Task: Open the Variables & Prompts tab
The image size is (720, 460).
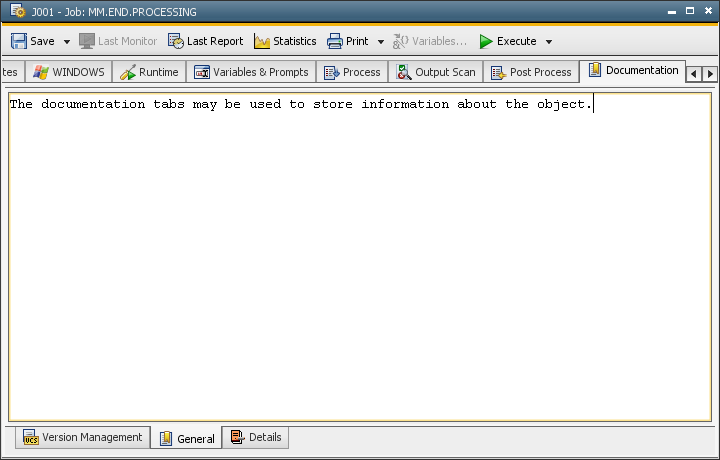Action: click(x=251, y=72)
